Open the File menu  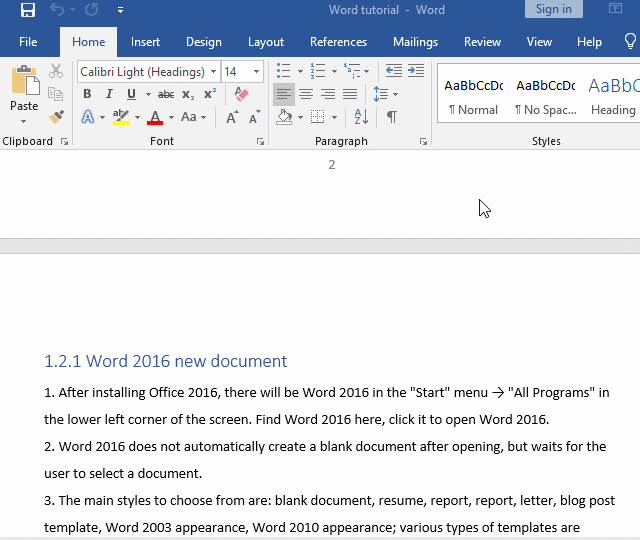click(28, 42)
